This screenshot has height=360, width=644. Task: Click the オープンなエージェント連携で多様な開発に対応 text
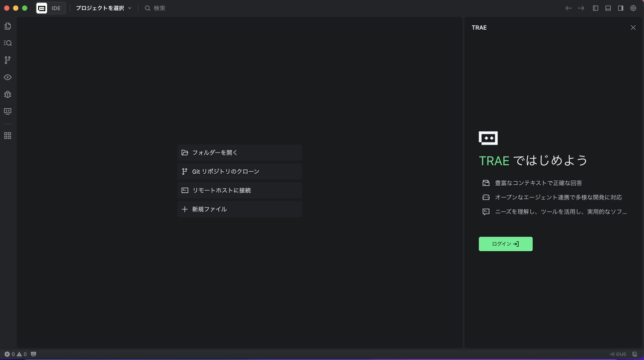(x=558, y=197)
